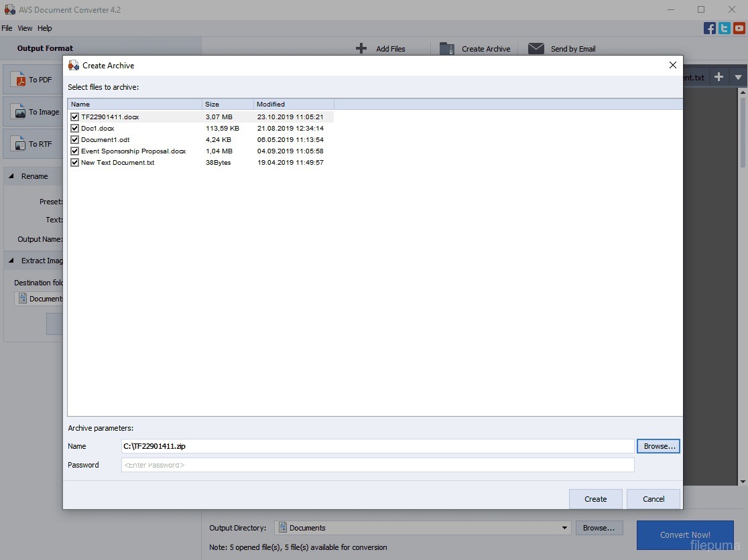The image size is (748, 560).
Task: Open the Help menu
Action: point(44,28)
